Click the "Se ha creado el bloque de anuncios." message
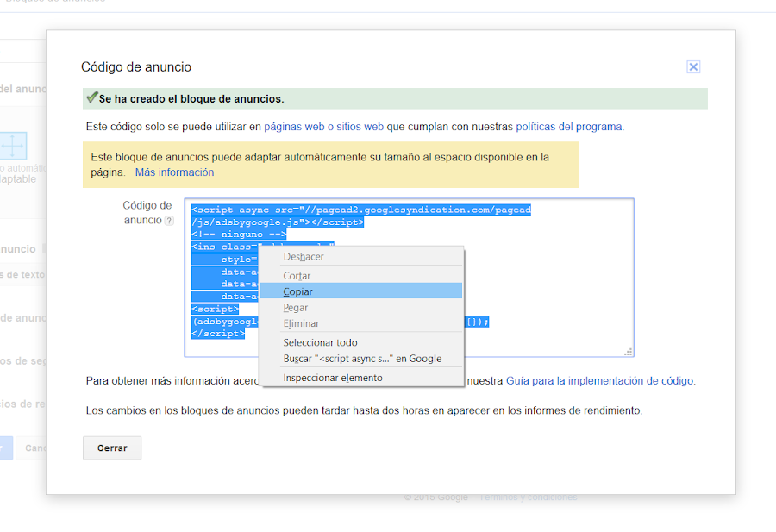Image resolution: width=776 pixels, height=532 pixels. click(x=191, y=99)
